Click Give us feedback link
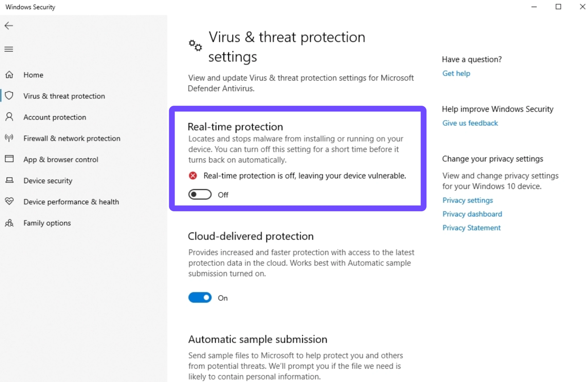 click(470, 123)
